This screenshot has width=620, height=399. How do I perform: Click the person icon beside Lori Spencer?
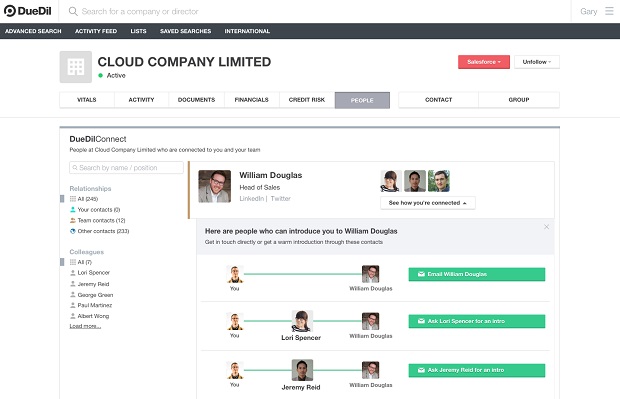point(73,272)
